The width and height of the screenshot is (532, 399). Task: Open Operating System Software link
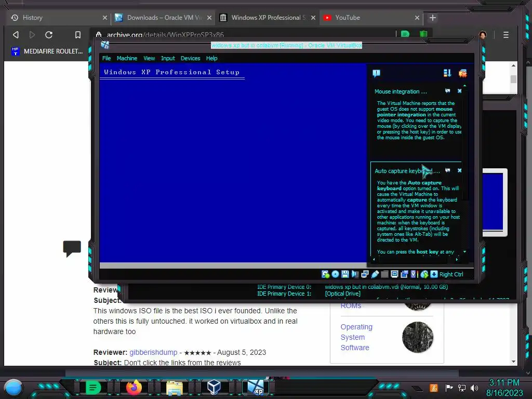[x=356, y=337]
